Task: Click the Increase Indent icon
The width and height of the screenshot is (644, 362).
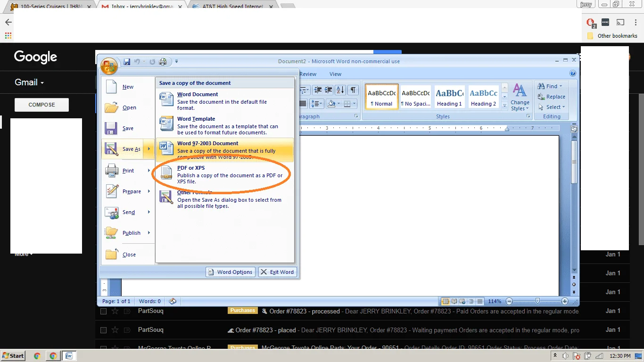Action: tap(328, 90)
